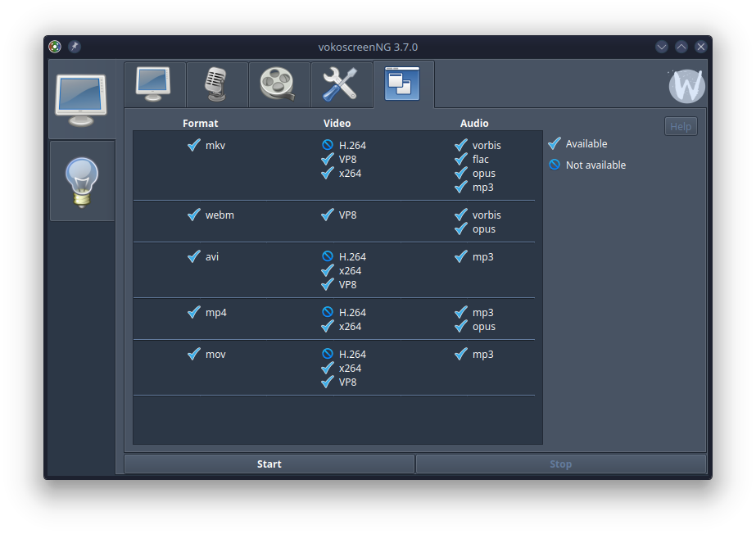The height and width of the screenshot is (534, 756).
Task: Click the W logo in top right
Action: click(686, 85)
